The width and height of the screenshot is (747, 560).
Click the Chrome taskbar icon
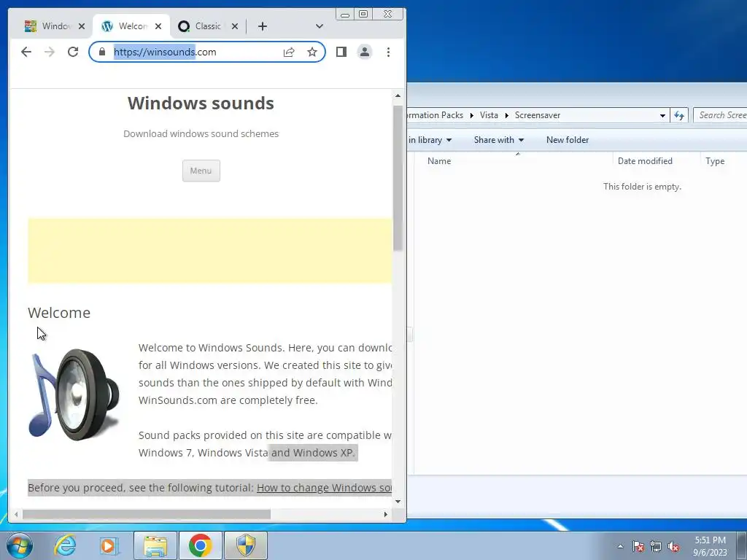coord(200,545)
